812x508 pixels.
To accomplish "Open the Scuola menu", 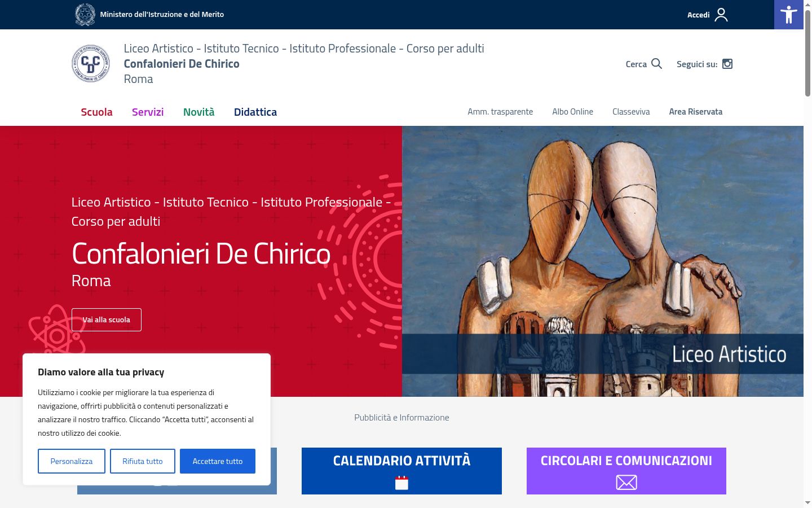I will click(x=96, y=112).
